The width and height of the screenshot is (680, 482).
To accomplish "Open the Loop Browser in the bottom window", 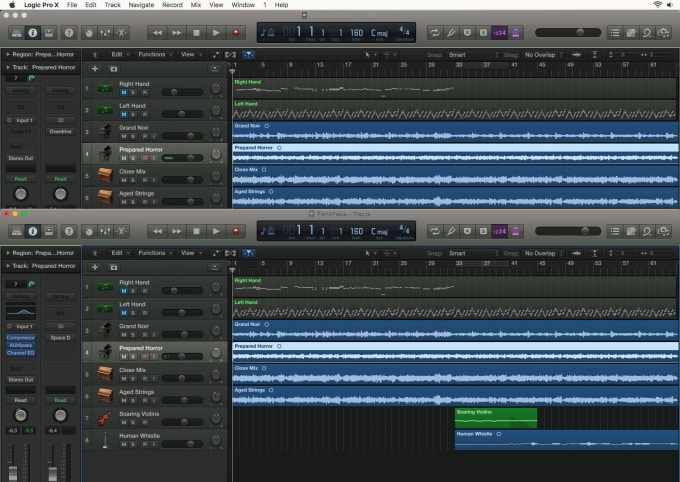I will tap(647, 231).
